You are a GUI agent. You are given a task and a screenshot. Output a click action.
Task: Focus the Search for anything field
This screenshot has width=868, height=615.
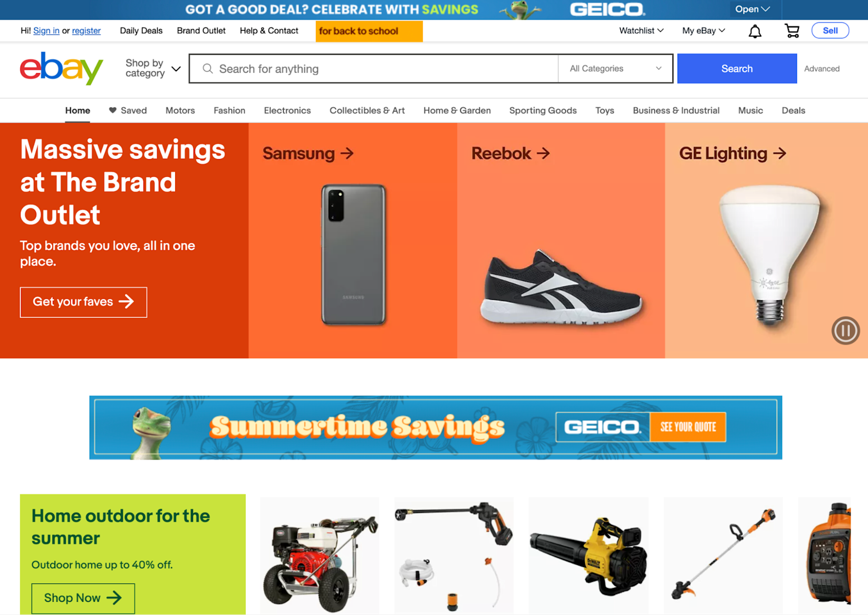click(x=373, y=69)
